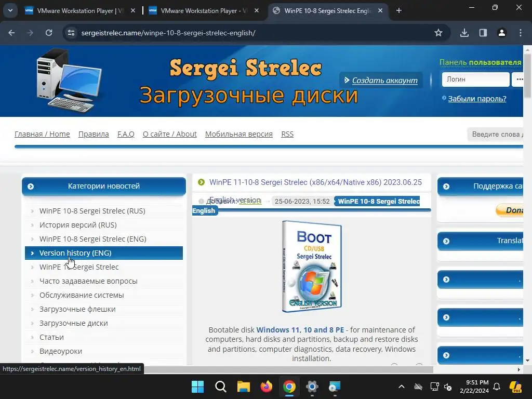Open the clock showing 9:51 PM
This screenshot has height=399, width=532.
(x=474, y=387)
